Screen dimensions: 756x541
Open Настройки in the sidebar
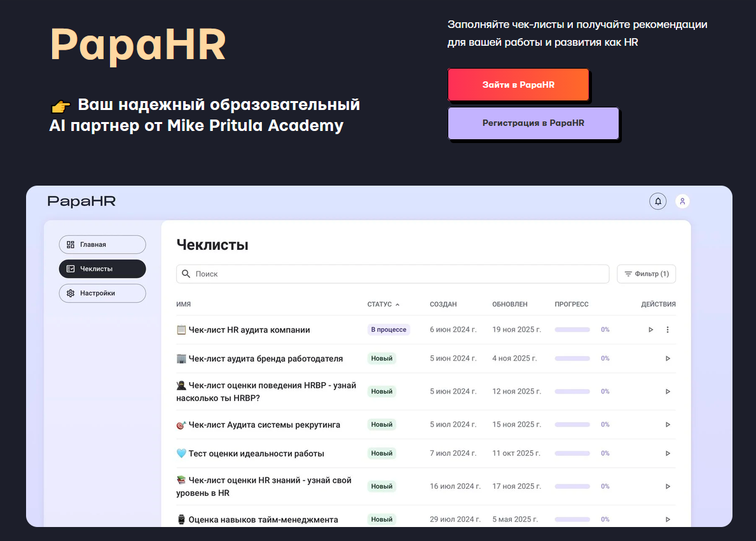click(102, 293)
